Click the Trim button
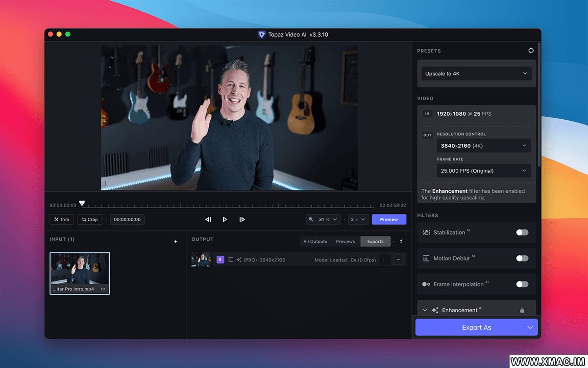 click(x=62, y=219)
